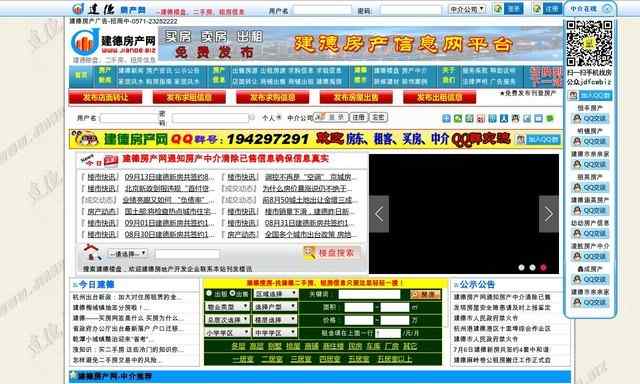
Task: Open QQ chat under 明镜房产
Action: pos(590,142)
